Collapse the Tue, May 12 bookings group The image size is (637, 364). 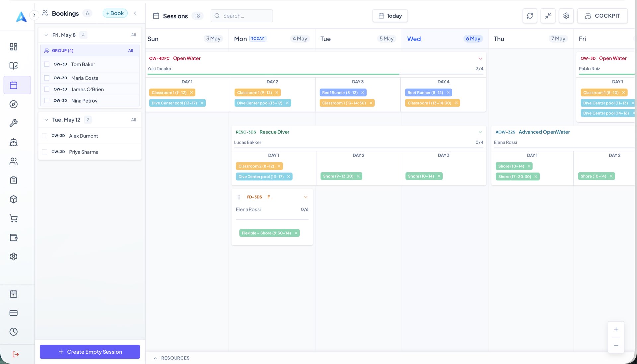[x=46, y=120]
